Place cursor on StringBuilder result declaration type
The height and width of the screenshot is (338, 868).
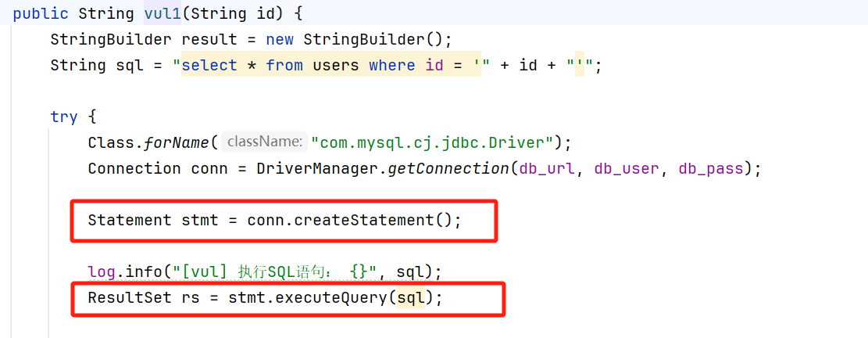(111, 39)
